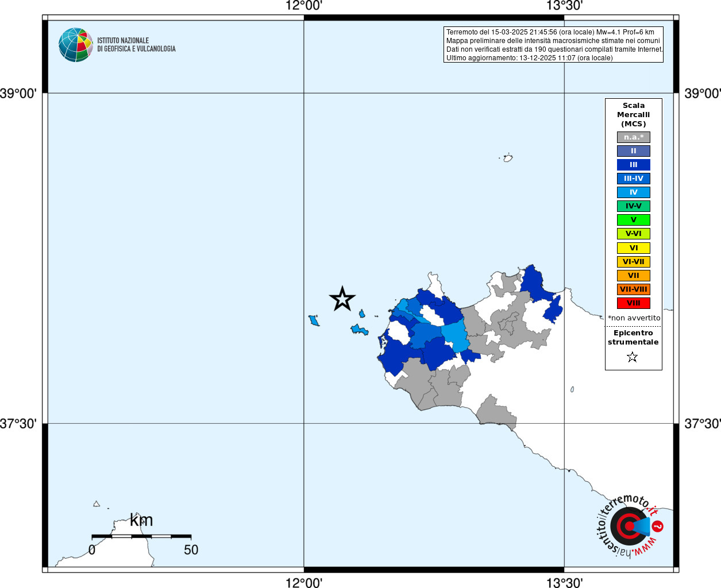This screenshot has height=588, width=721.
Task: Select the red VIII legend swatch
Action: [x=633, y=303]
